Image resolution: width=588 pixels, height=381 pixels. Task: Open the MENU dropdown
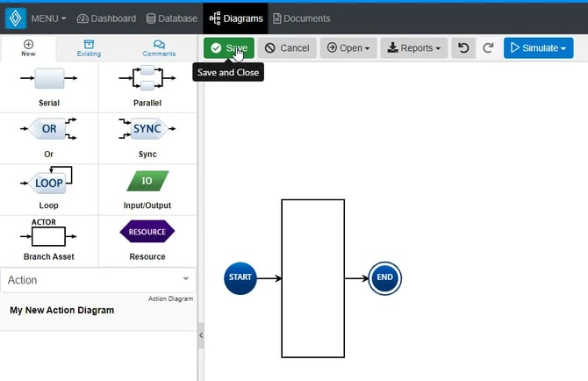[x=48, y=18]
